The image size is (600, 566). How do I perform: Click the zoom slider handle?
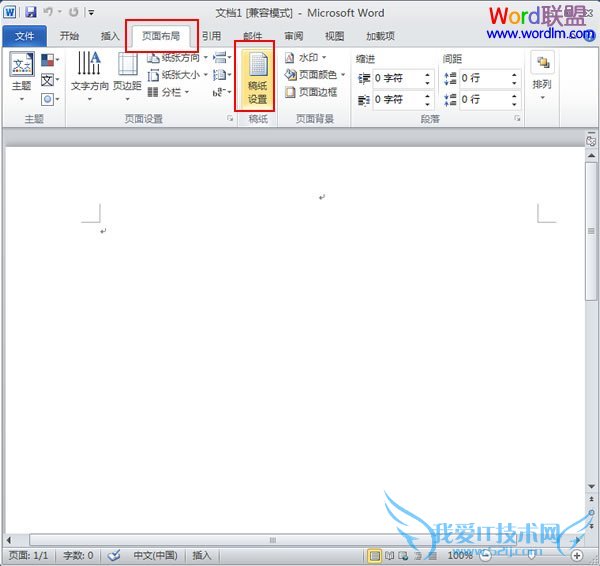532,555
